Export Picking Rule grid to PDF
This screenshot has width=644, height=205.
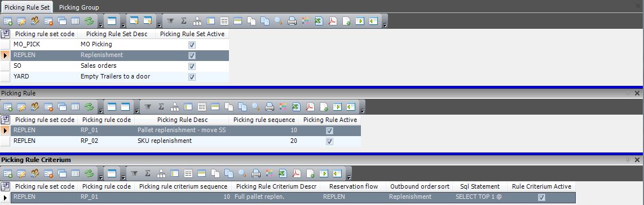310,107
